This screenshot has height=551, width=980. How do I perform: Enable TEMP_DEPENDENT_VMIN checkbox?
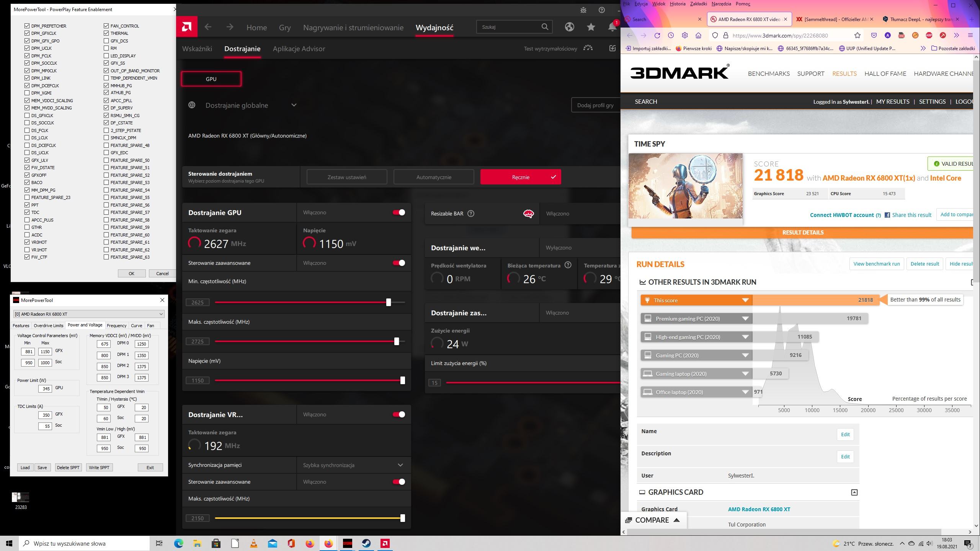point(106,78)
